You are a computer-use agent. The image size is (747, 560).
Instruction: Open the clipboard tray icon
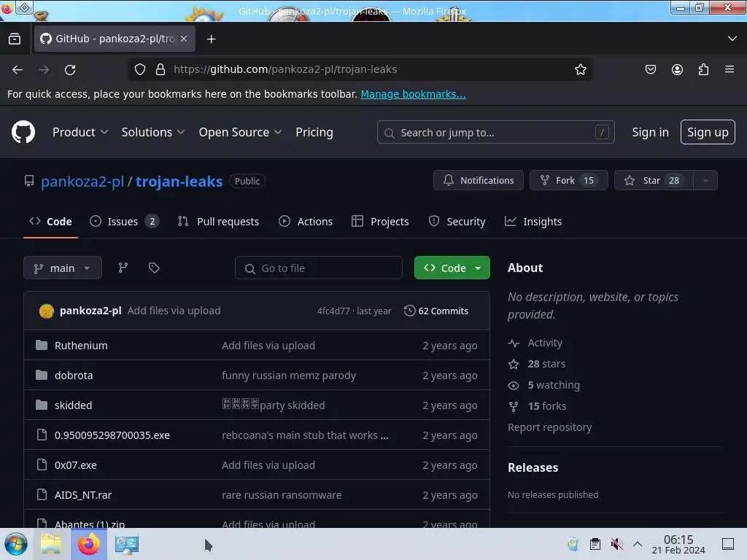coord(595,544)
